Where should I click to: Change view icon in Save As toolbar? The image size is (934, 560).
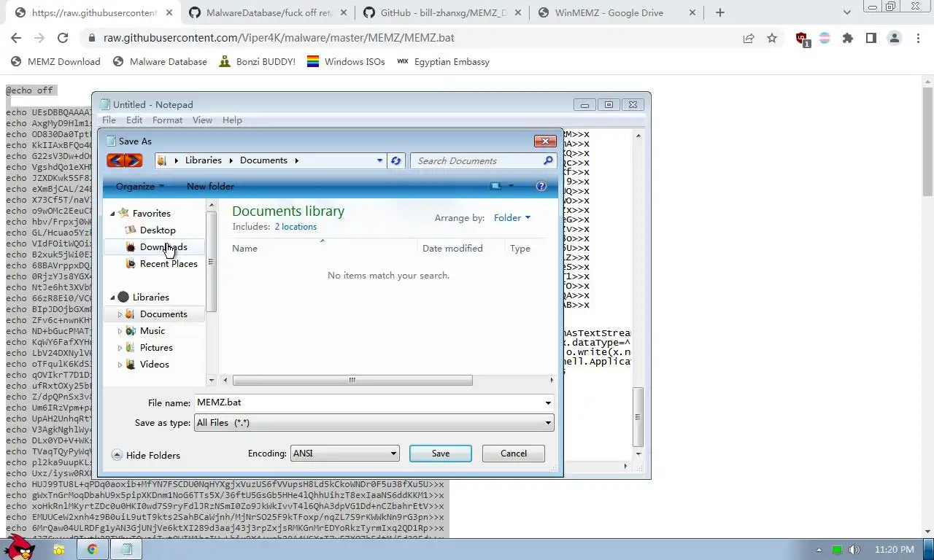496,186
